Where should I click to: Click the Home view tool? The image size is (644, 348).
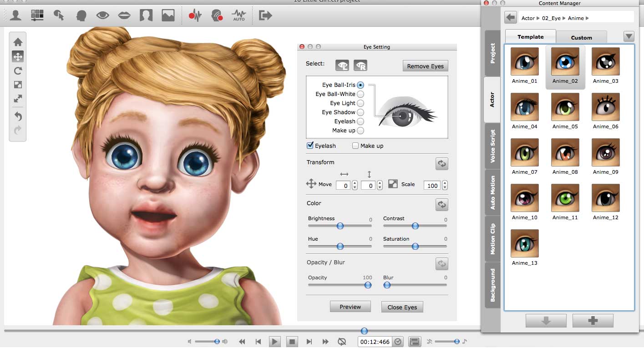[x=18, y=42]
